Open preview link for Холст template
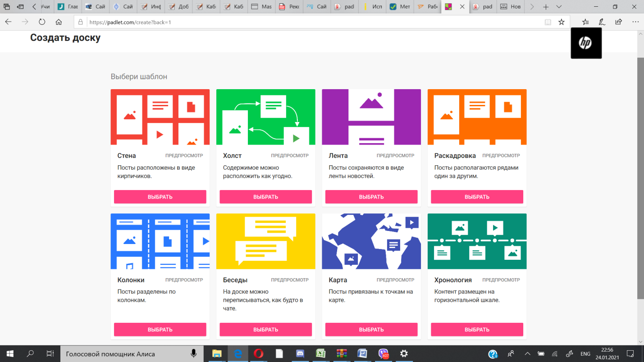 290,155
